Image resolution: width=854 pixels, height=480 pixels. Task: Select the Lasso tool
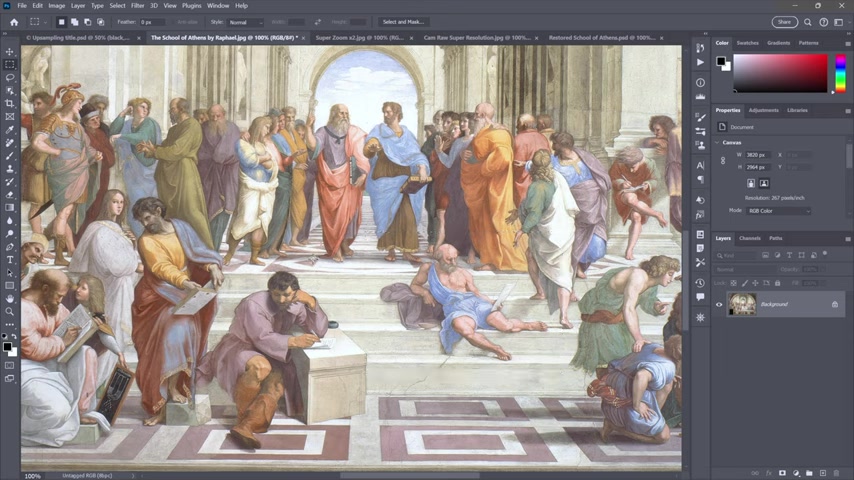(10, 77)
